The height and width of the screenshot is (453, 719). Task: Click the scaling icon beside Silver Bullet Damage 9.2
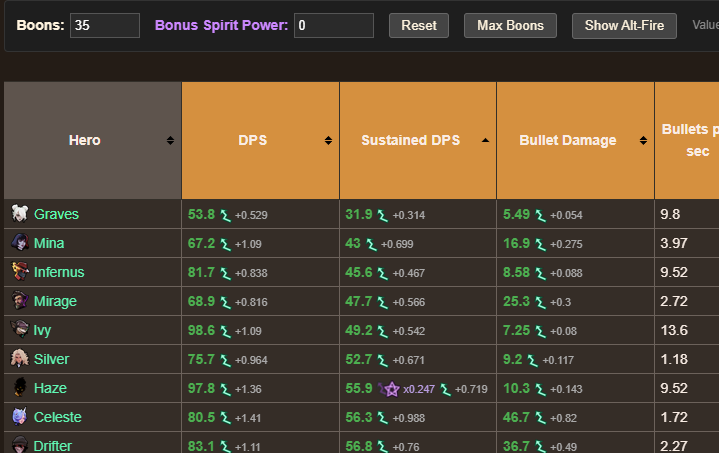(x=532, y=360)
